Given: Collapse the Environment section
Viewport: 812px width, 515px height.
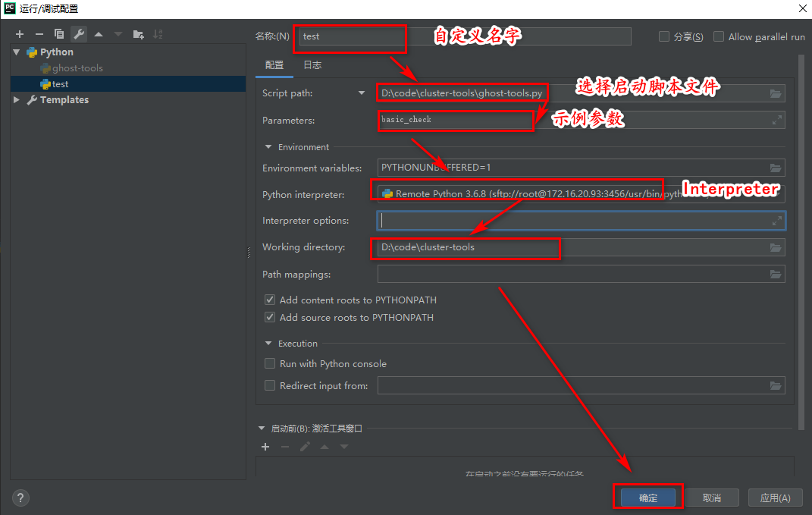Looking at the screenshot, I should point(268,147).
